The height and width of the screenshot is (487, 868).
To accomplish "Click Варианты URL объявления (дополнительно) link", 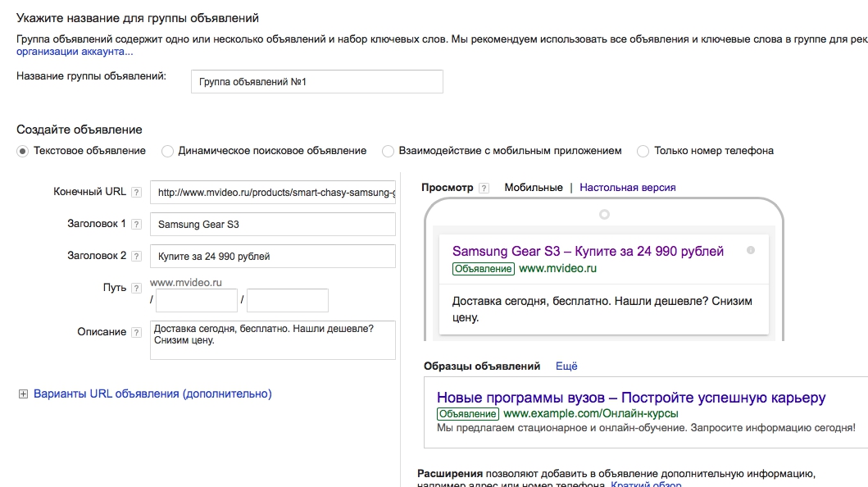I will tap(152, 394).
